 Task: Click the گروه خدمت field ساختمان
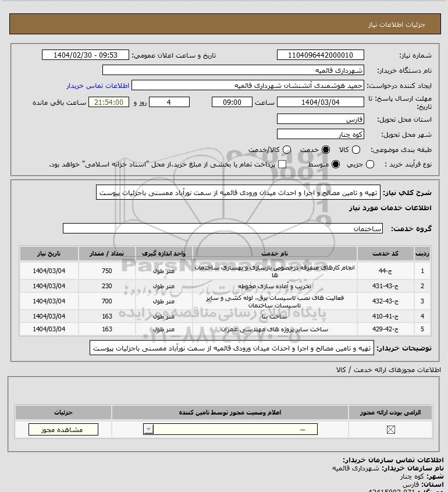[223, 228]
